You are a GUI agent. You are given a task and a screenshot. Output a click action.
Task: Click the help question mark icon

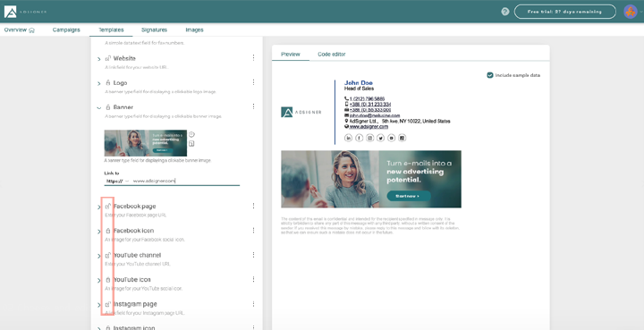tap(505, 12)
